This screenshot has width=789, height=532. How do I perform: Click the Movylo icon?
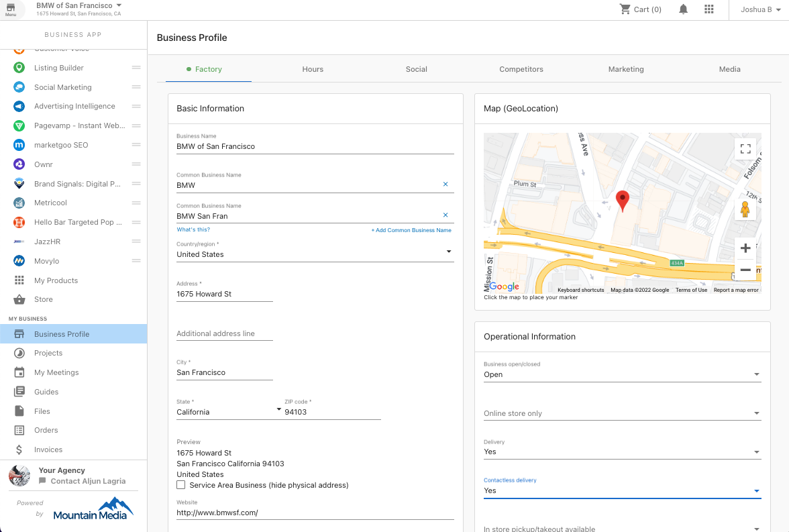tap(19, 261)
